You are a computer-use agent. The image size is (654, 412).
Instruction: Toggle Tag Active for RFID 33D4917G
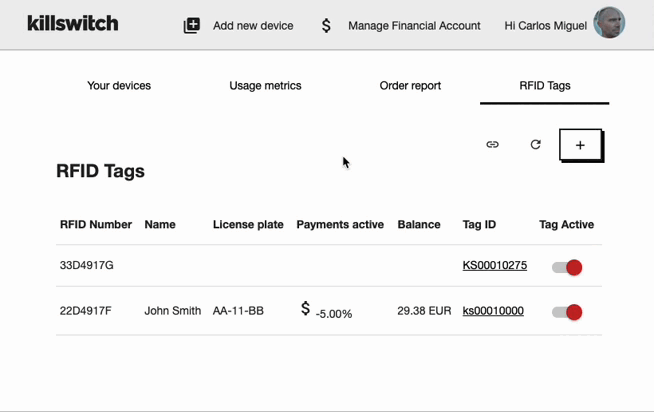(567, 267)
